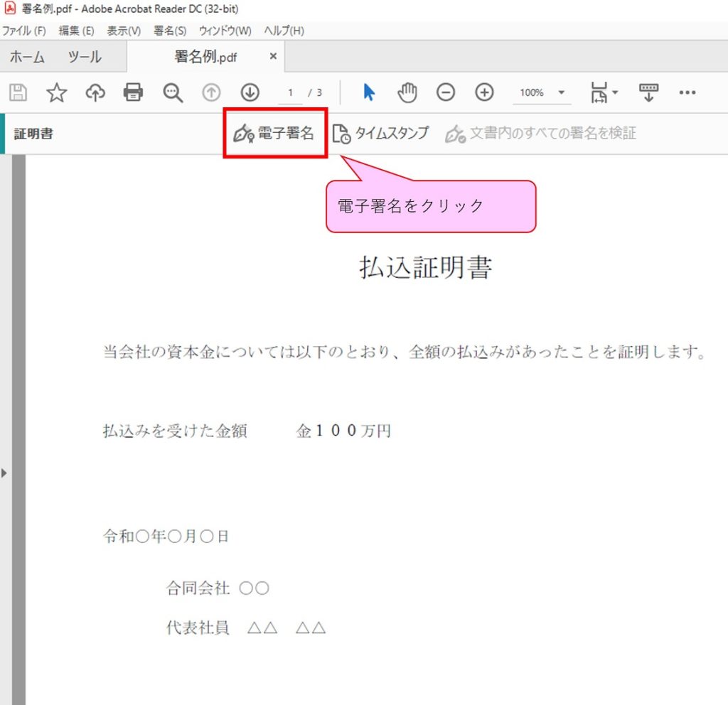This screenshot has width=728, height=705.
Task: Open the find text magnifier tool
Action: (173, 92)
